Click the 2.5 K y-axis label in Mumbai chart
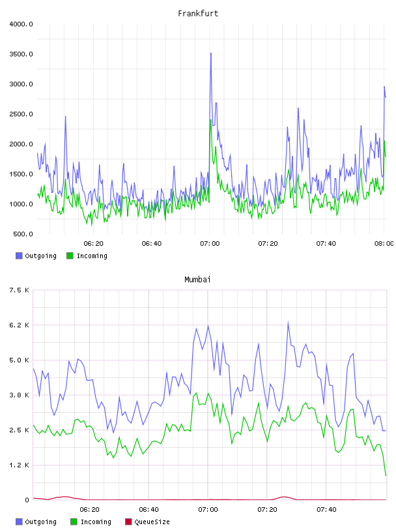This screenshot has width=396, height=532. [19, 430]
